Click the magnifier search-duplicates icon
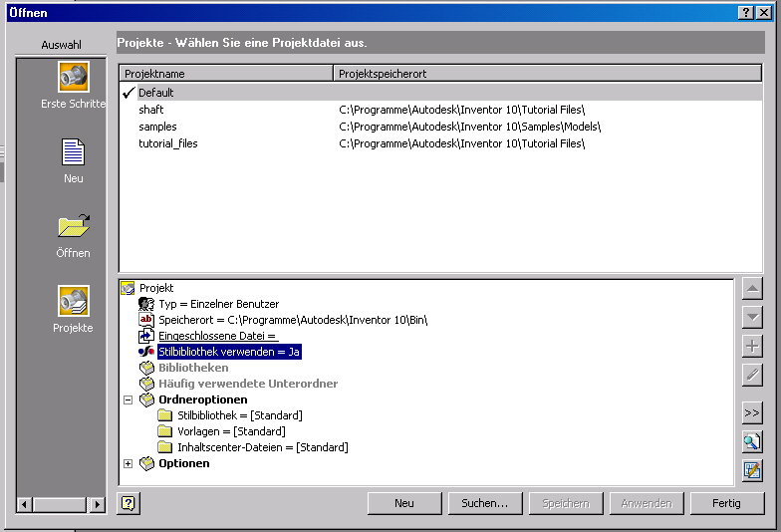 point(752,441)
